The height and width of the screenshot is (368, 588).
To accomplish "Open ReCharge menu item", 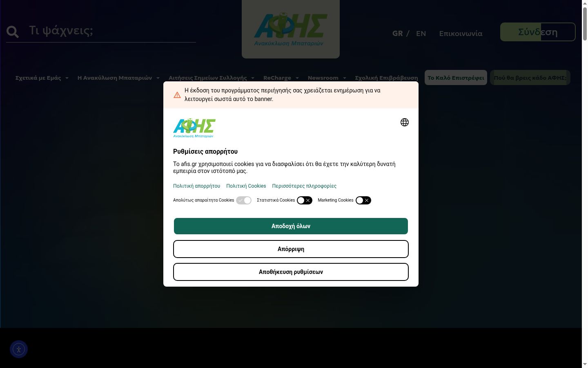I will tap(277, 78).
